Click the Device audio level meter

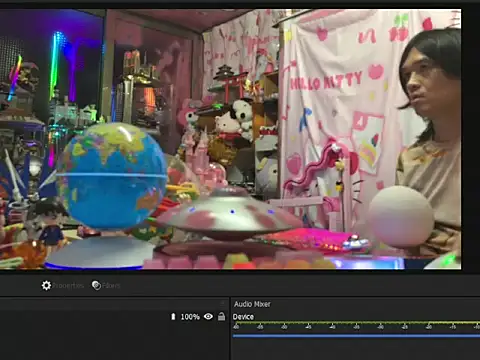point(356,323)
